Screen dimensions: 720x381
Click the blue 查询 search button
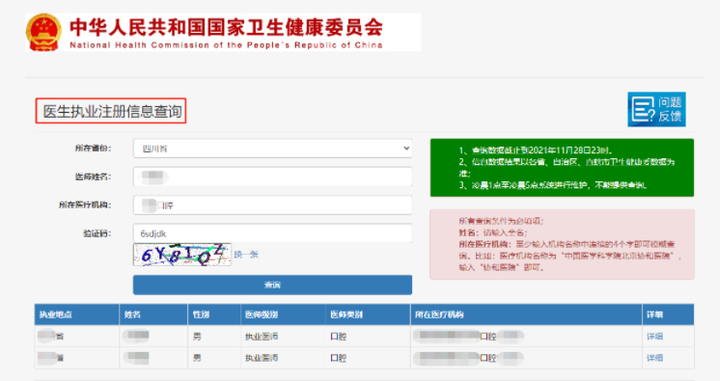tap(272, 285)
